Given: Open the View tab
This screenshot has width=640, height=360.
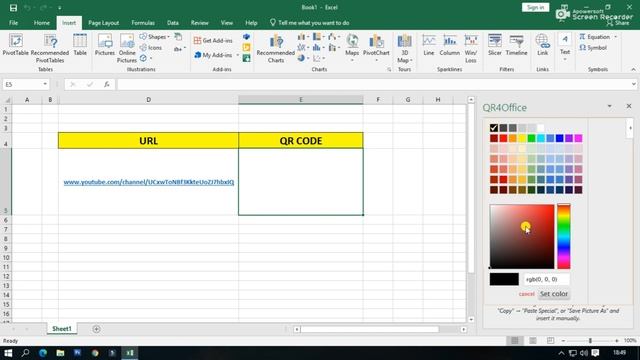Looking at the screenshot, I should [227, 23].
